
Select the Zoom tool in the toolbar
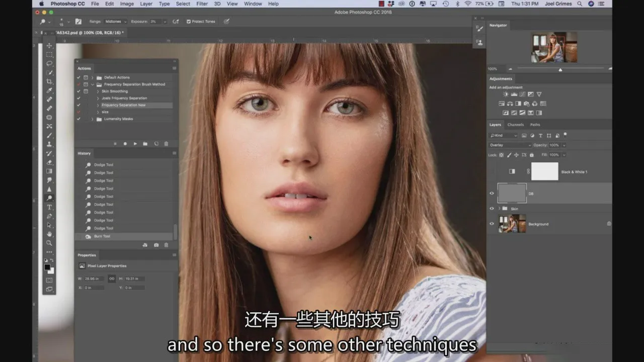(x=49, y=243)
